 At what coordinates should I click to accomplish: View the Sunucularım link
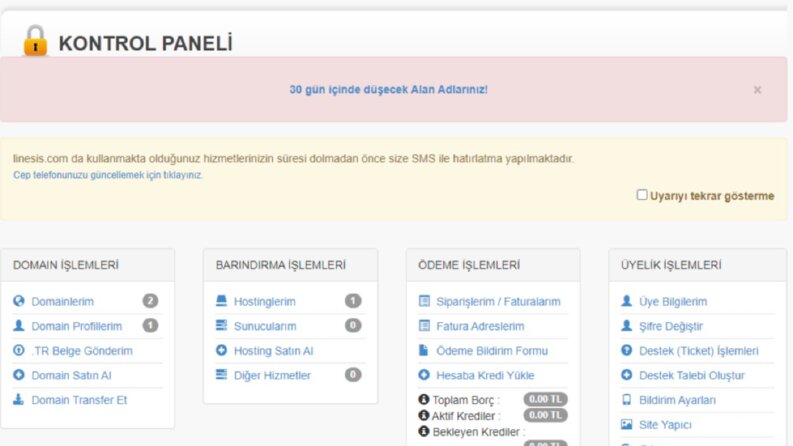tap(265, 326)
